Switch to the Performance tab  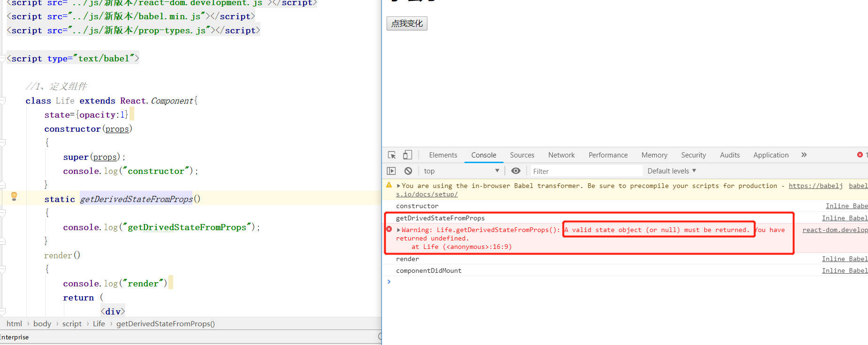tap(608, 155)
